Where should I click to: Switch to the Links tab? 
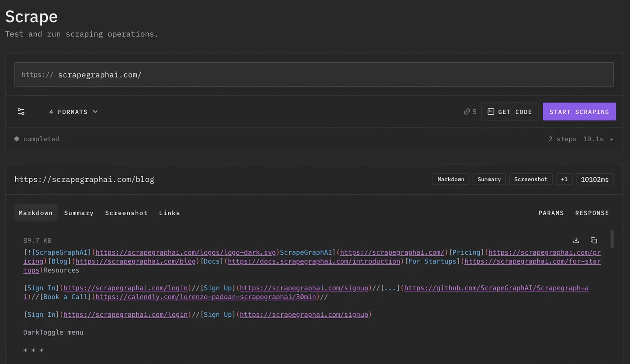tap(169, 213)
